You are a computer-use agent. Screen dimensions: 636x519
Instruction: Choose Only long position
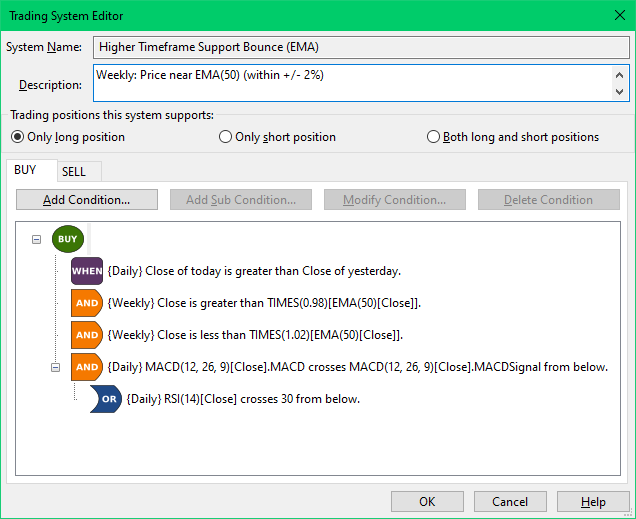68,137
